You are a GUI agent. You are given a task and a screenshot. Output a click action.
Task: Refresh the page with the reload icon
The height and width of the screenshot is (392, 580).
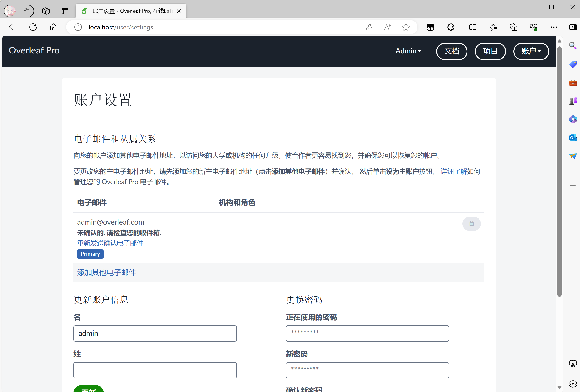tap(33, 27)
